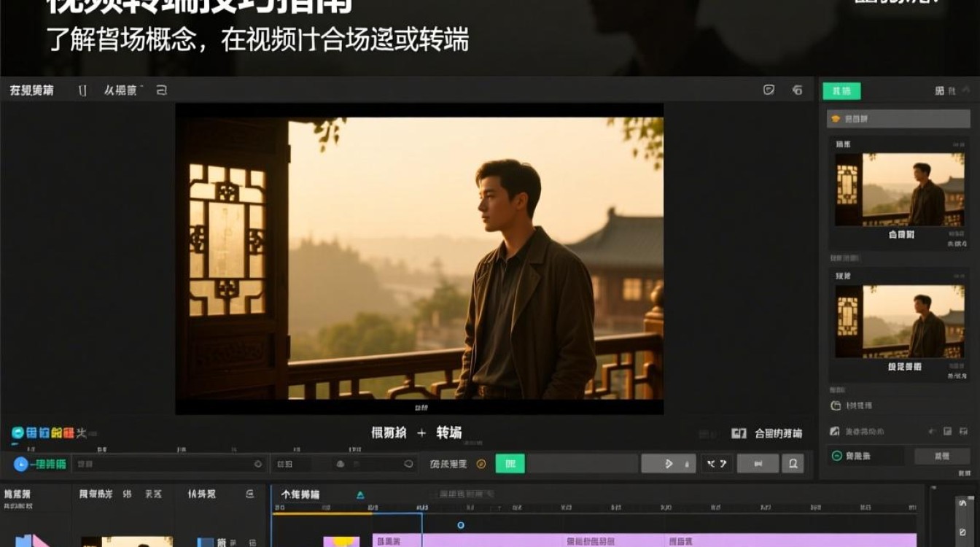Click the magnifier search icon in the bottom toolbar
This screenshot has width=980, height=547.
tap(793, 463)
